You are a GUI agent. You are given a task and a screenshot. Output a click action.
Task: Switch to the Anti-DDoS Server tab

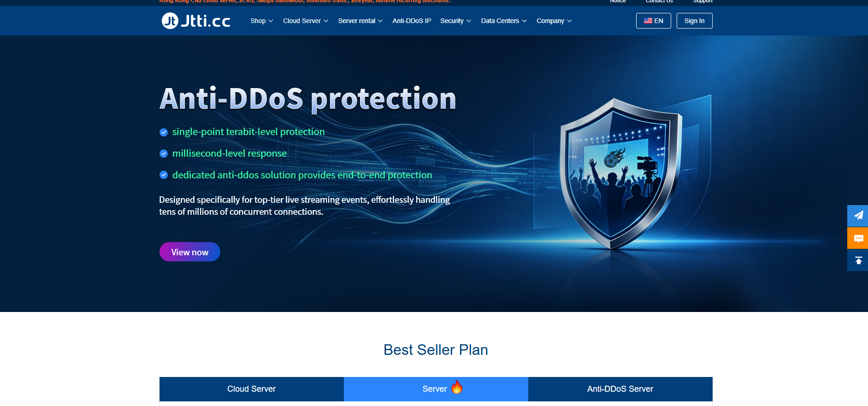coord(620,389)
